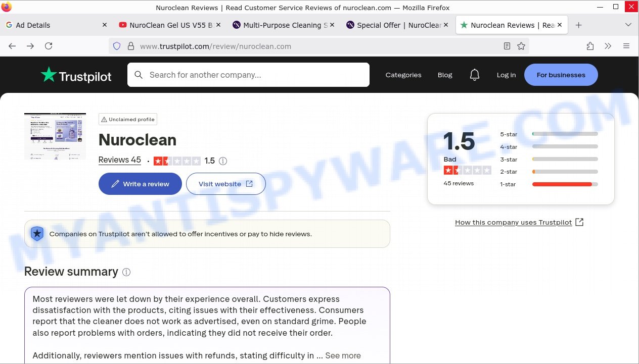Click the search magnifier icon
639x364 pixels.
click(x=139, y=75)
